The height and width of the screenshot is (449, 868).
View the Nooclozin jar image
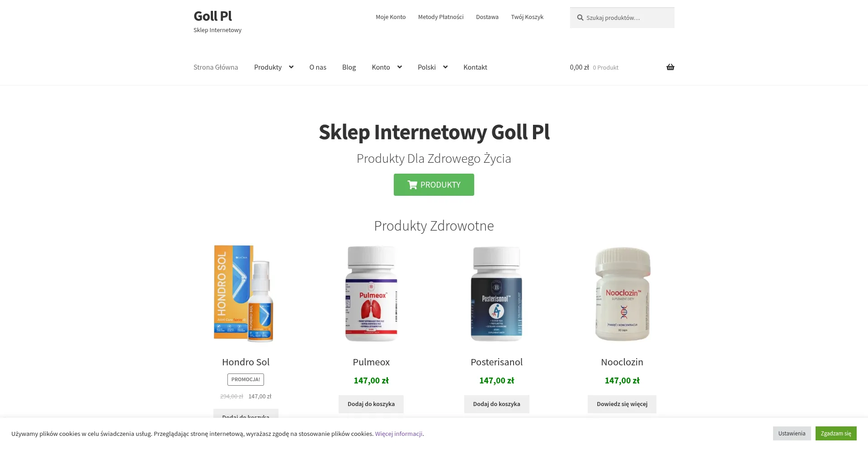click(622, 293)
